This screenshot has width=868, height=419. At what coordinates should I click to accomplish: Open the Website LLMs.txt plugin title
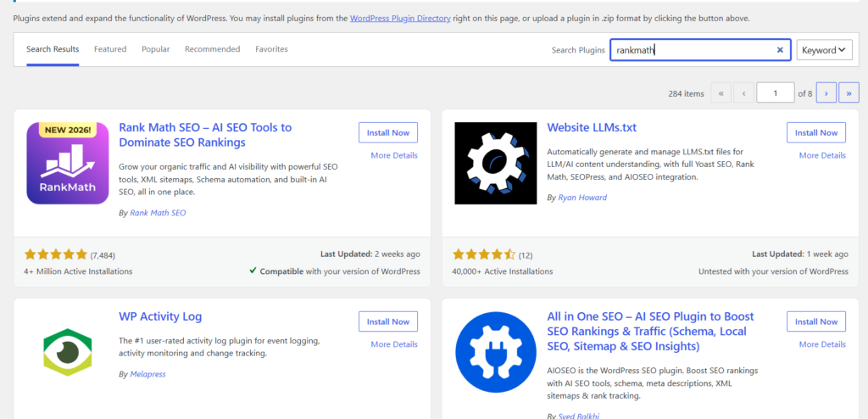(x=592, y=127)
